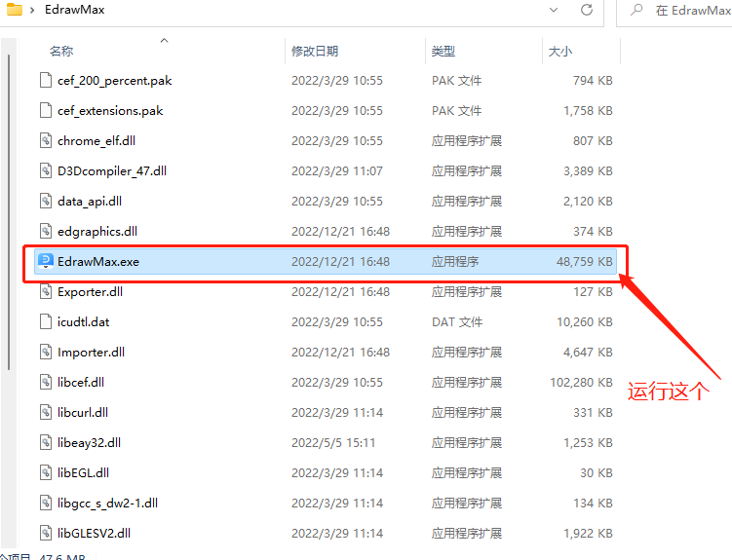This screenshot has width=732, height=560.
Task: Select the file name cef_200_percent.pak
Action: [x=114, y=81]
